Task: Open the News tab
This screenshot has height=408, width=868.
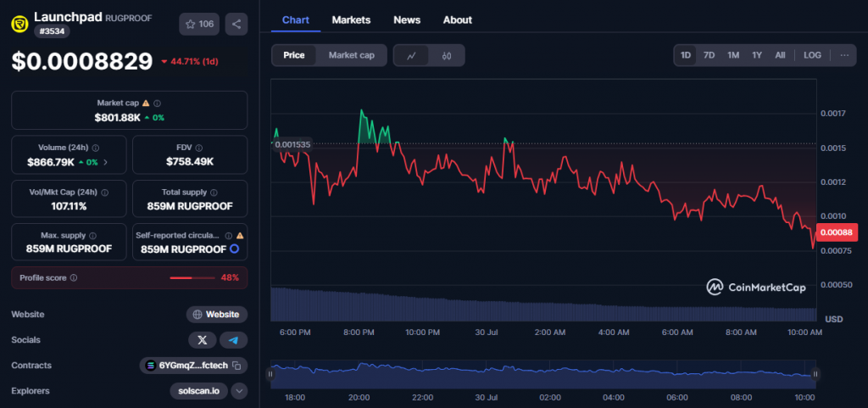Action: click(407, 20)
